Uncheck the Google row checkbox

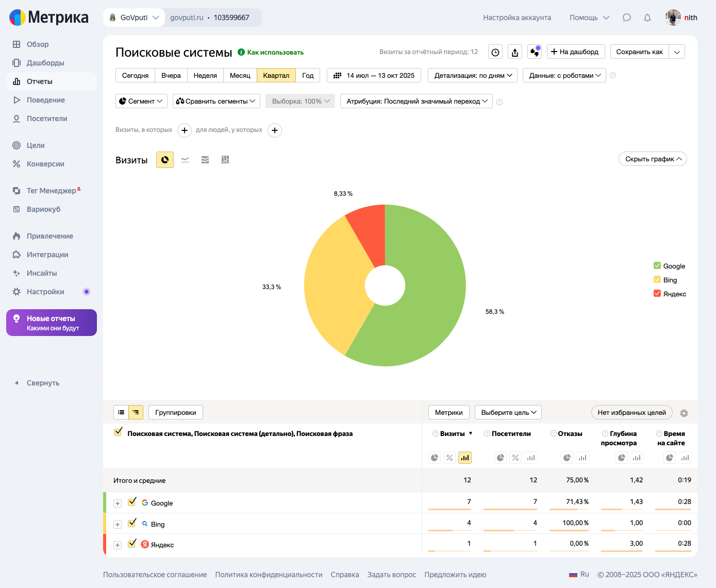point(132,502)
